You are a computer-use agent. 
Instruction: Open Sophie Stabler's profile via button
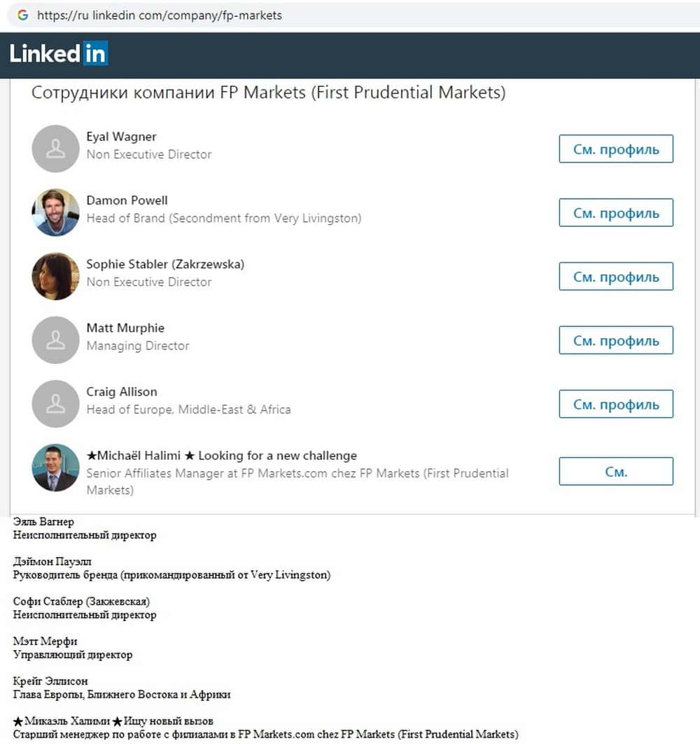(x=615, y=276)
